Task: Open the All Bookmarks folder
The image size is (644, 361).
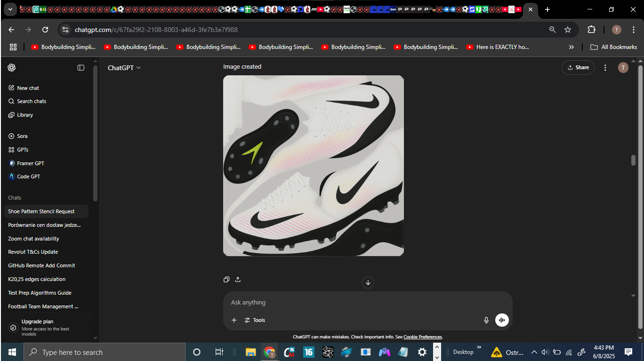Action: [x=613, y=47]
